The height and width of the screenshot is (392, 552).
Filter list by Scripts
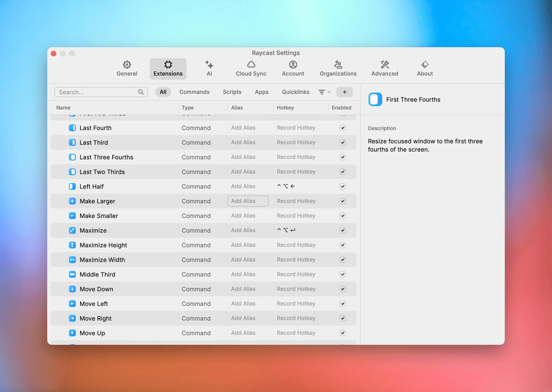[232, 92]
